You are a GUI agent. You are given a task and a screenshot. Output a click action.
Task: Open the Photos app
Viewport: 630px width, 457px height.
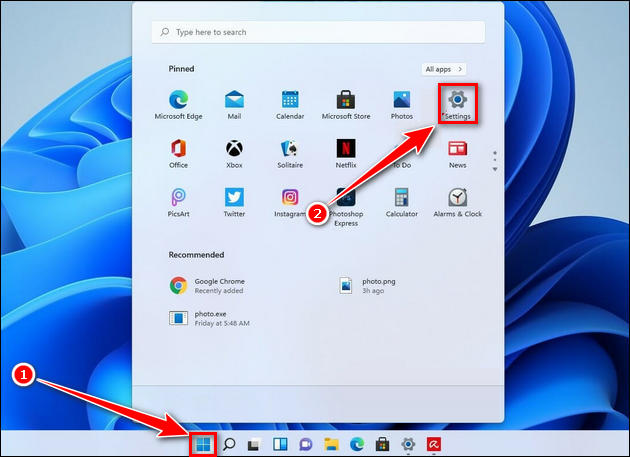coord(402,105)
